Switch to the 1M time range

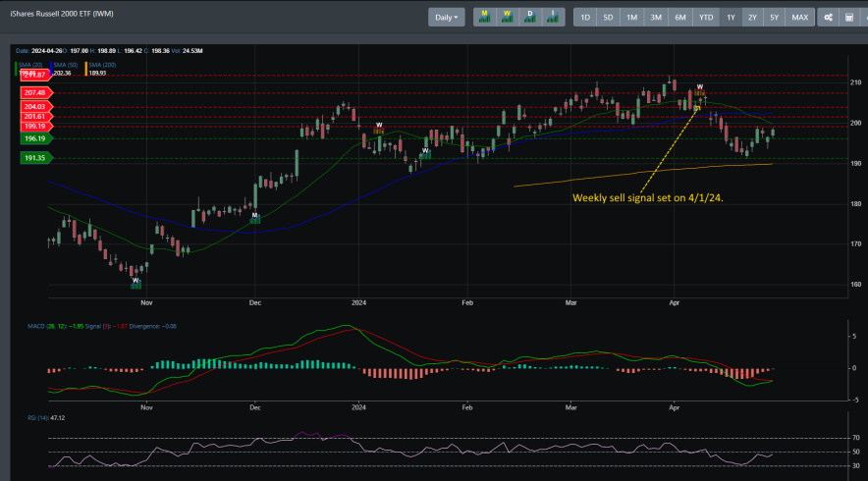pos(631,17)
